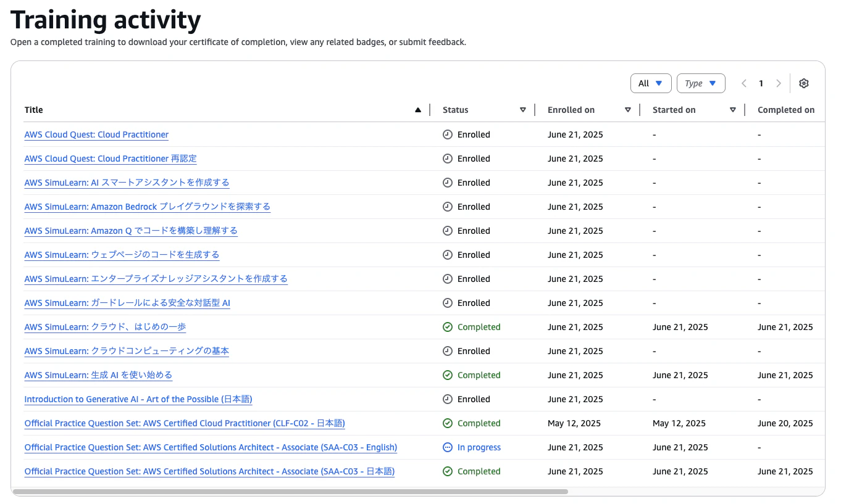Click enrolled date for AWS Cloud Quest: Cloud Practitioner
Viewport: 841px width, 504px height.
(x=575, y=134)
